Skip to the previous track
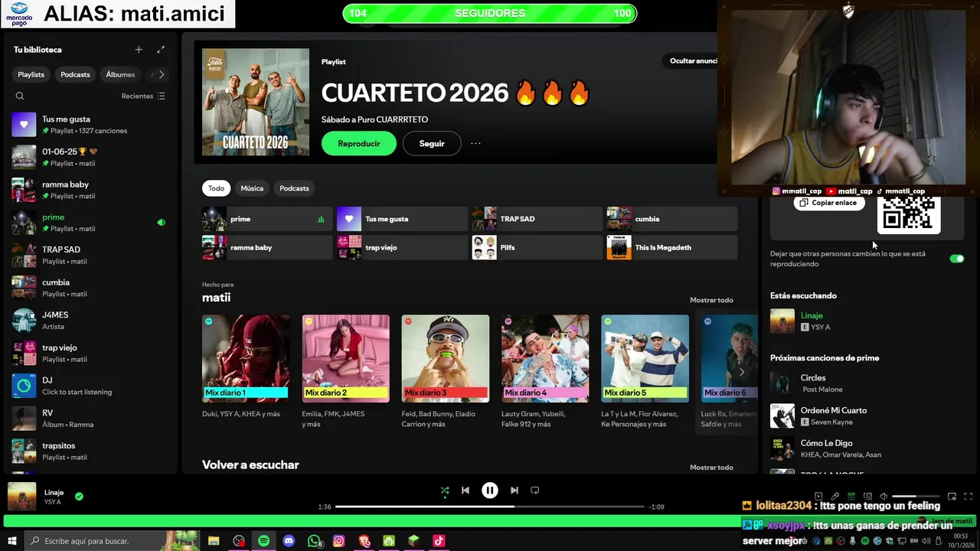This screenshot has width=980, height=551. (x=465, y=491)
